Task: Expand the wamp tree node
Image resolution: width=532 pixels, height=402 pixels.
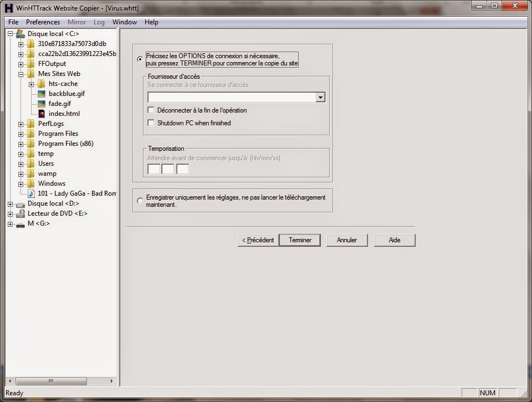Action: point(21,174)
